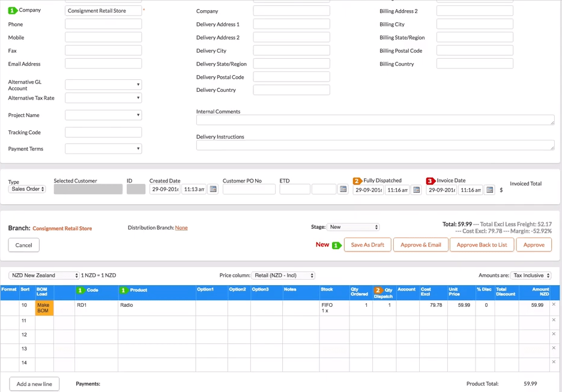Open the NZD New Zealand currency dropdown
This screenshot has width=562, height=392.
tap(44, 276)
